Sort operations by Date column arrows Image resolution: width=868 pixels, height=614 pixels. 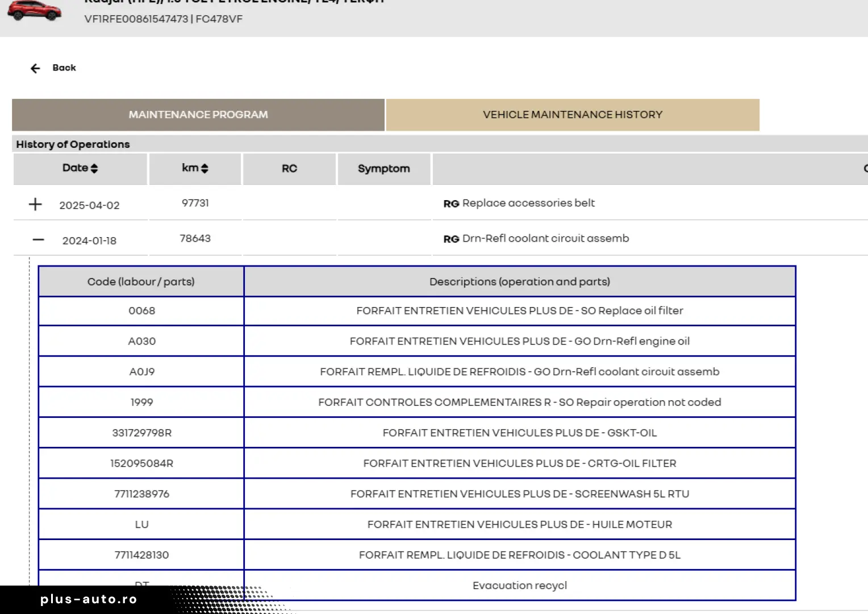click(94, 168)
